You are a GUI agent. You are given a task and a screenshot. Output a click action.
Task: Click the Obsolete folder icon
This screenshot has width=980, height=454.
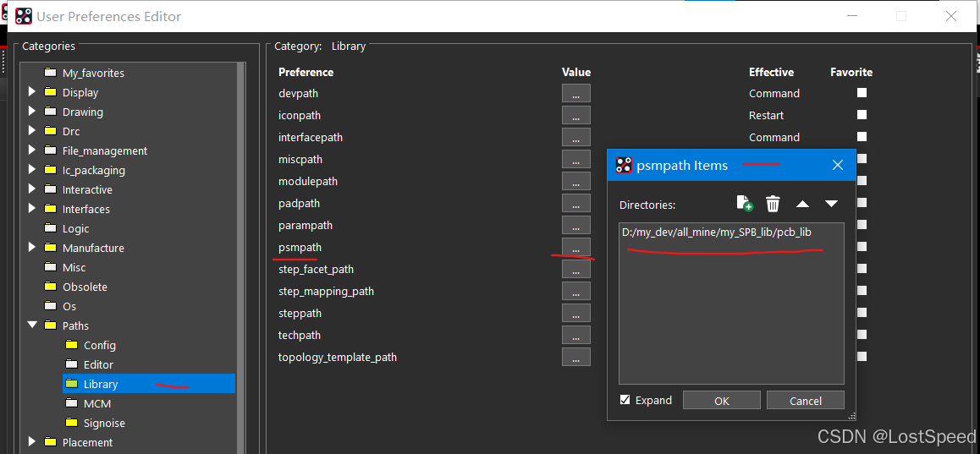tap(50, 286)
